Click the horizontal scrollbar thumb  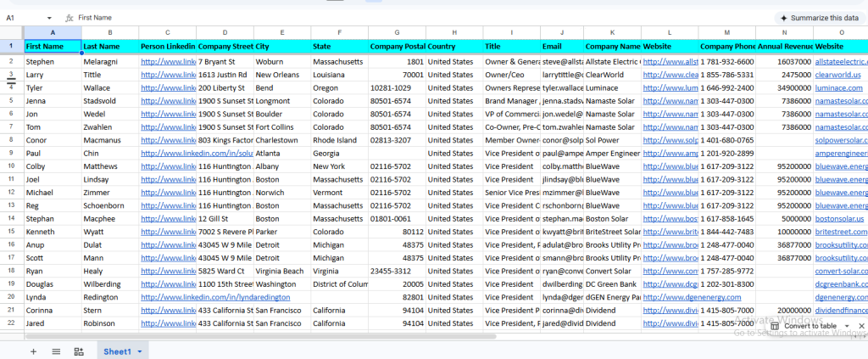[x=261, y=336]
